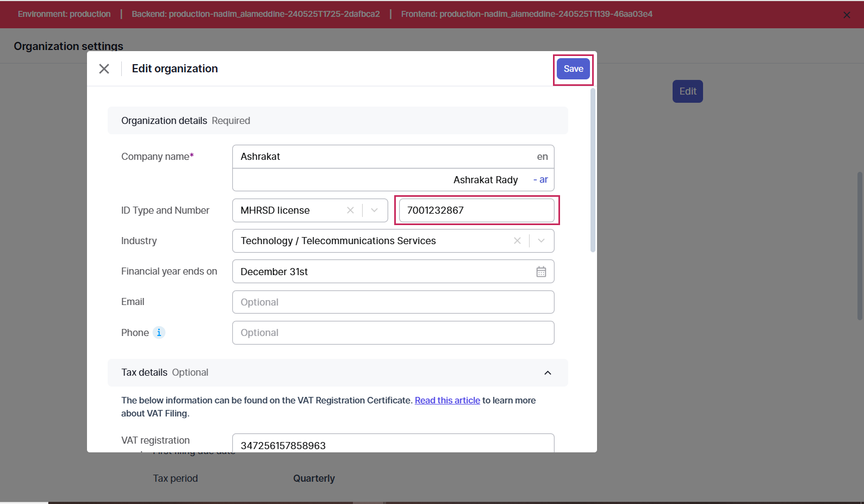Image resolution: width=864 pixels, height=504 pixels.
Task: Select the Technology / Telecommunications Services field
Action: point(393,241)
